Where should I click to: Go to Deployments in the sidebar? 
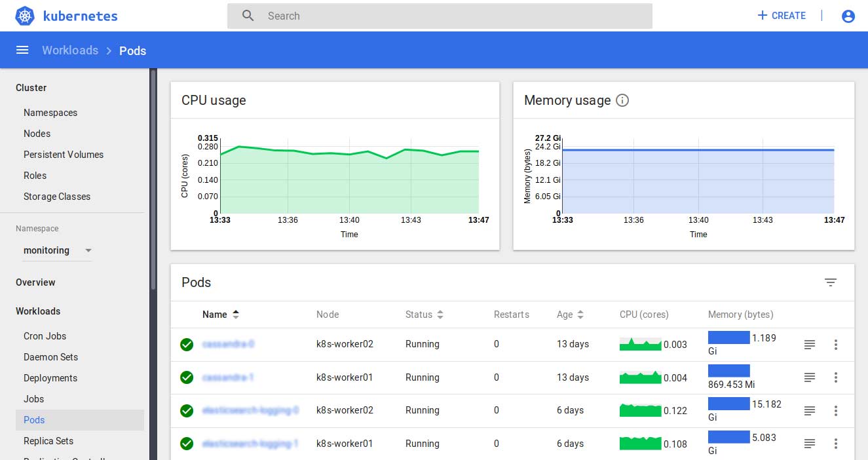(50, 378)
